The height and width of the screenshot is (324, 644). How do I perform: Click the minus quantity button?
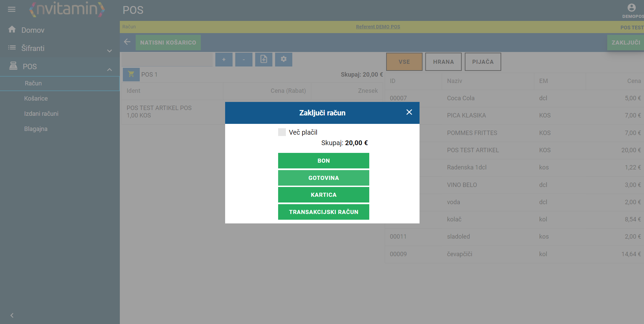coord(244,59)
